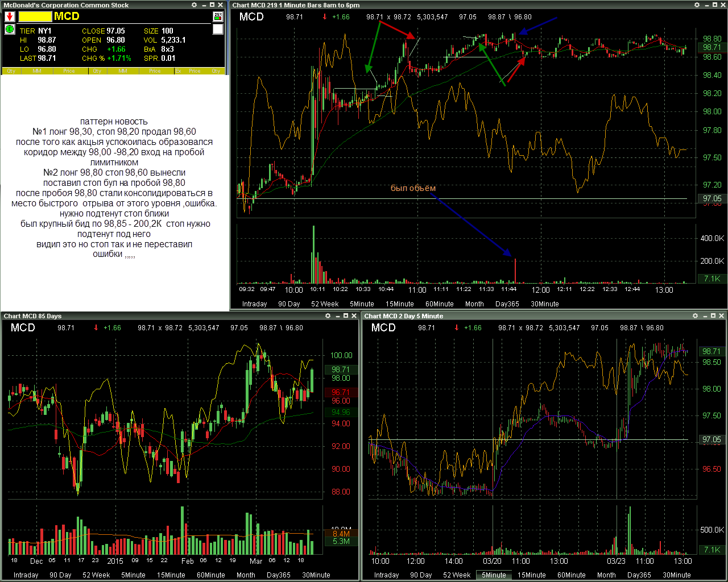Click the red 96.71 price label in 85 Days chart
This screenshot has height=582, width=728.
[x=341, y=392]
